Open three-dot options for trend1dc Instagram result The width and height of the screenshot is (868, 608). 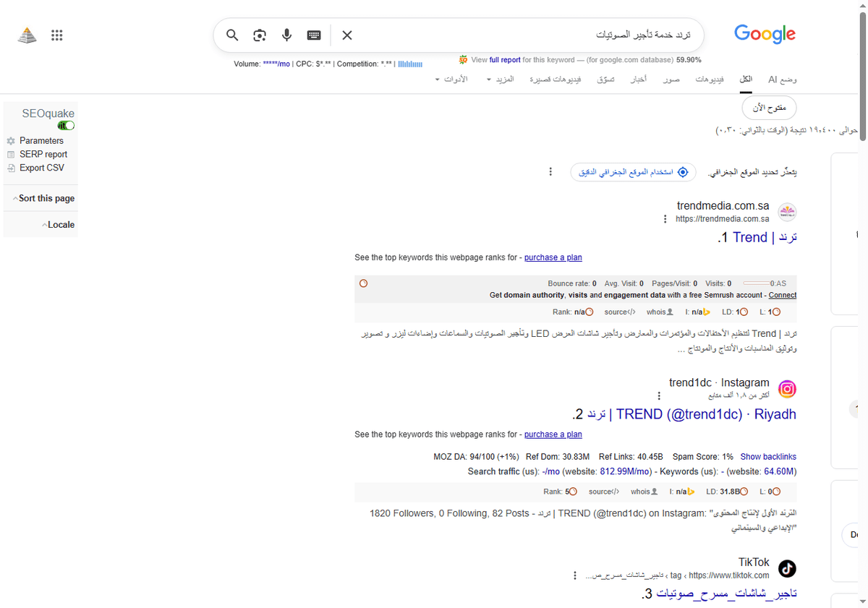[658, 396]
